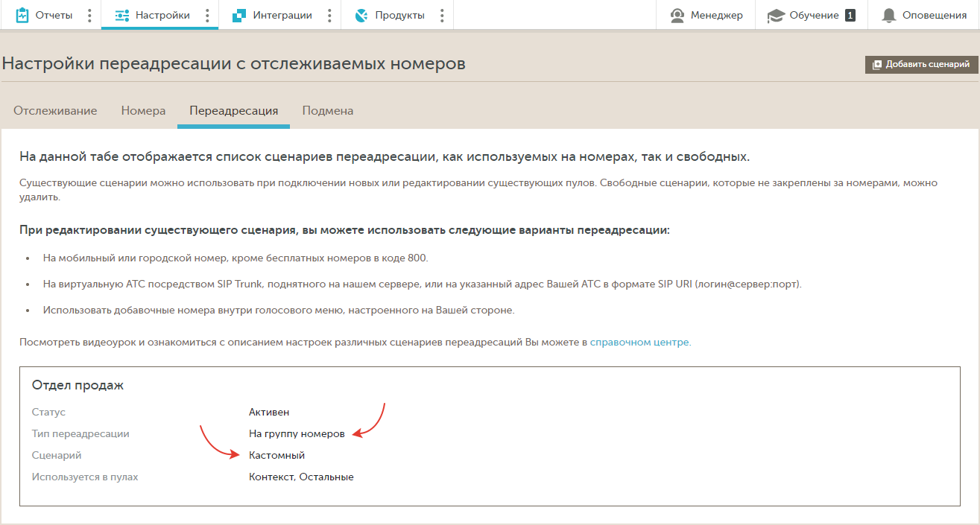Follow the справочном центре link
Viewport: 980px width, 525px height.
(639, 343)
